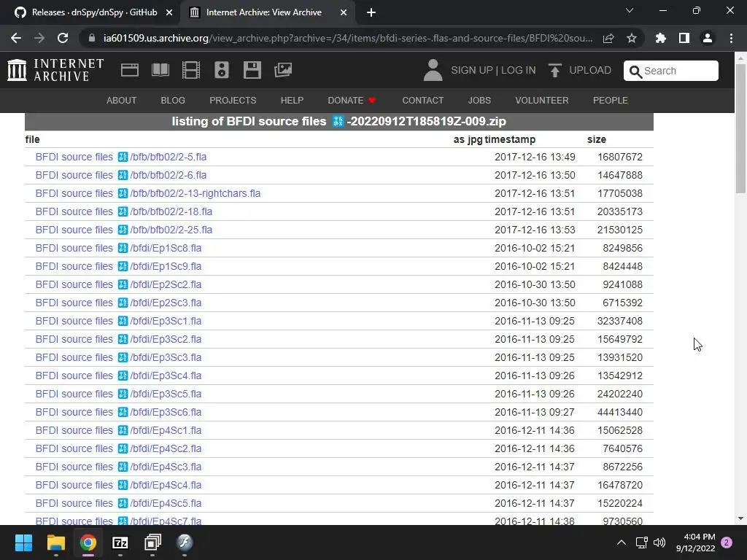The width and height of the screenshot is (747, 560).
Task: Click the UPLOAD link text
Action: (590, 70)
